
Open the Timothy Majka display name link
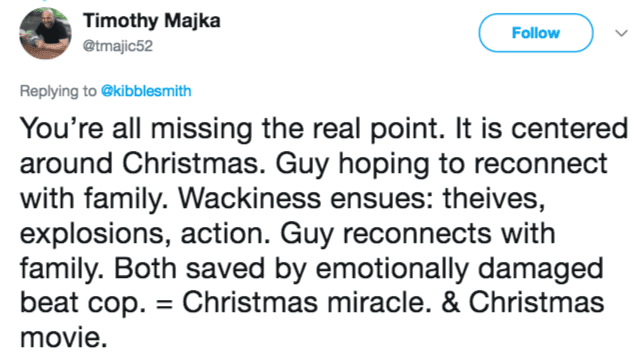click(151, 21)
